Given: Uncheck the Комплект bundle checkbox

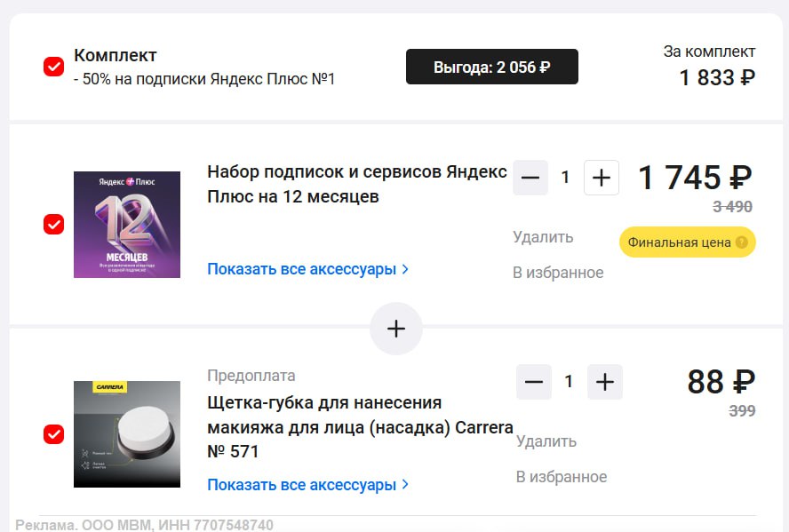Looking at the screenshot, I should (x=53, y=67).
